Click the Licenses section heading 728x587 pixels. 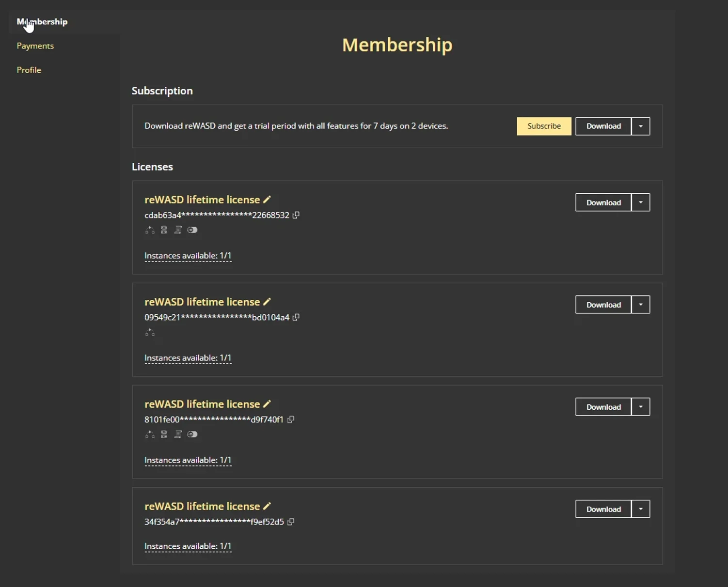point(152,167)
